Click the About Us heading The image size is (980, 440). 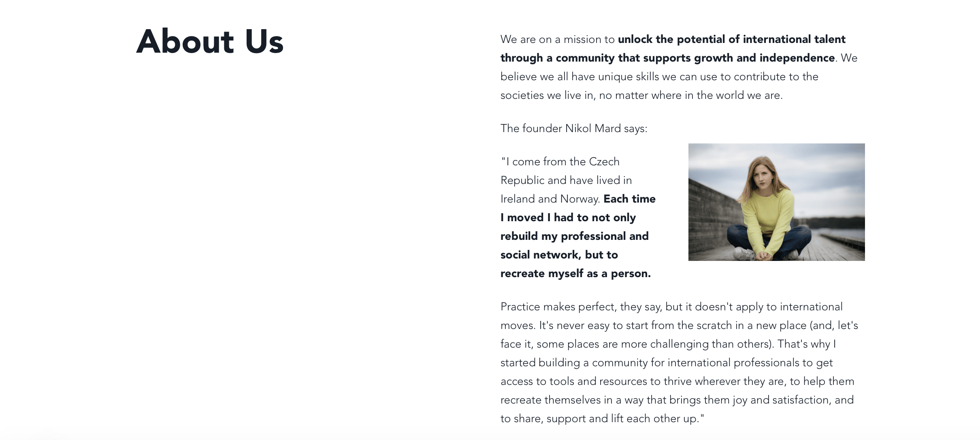[210, 42]
